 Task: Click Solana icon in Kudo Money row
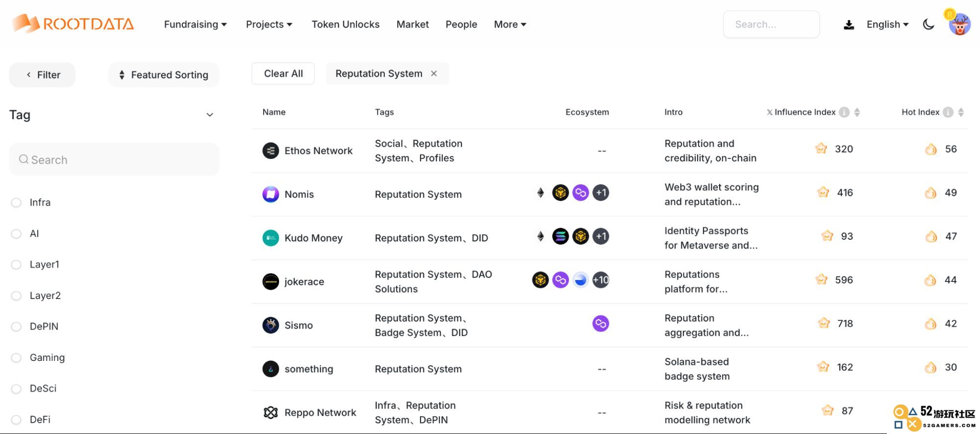click(x=560, y=236)
